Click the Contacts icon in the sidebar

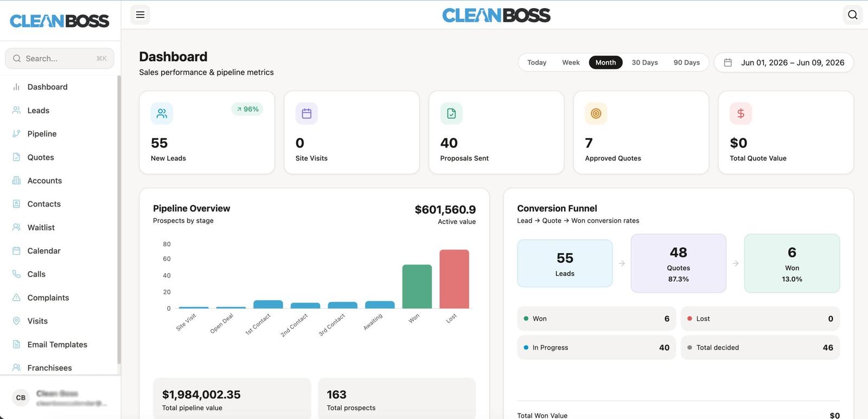pos(16,204)
